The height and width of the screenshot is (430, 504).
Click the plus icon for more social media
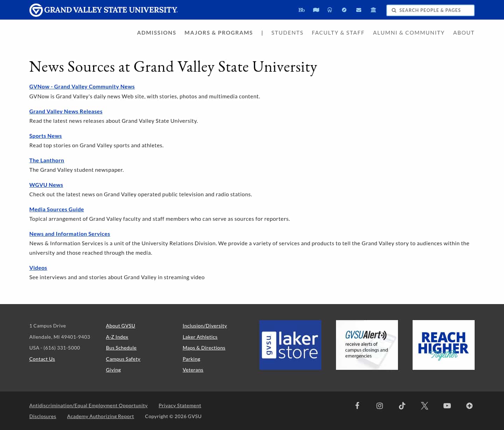tap(469, 406)
